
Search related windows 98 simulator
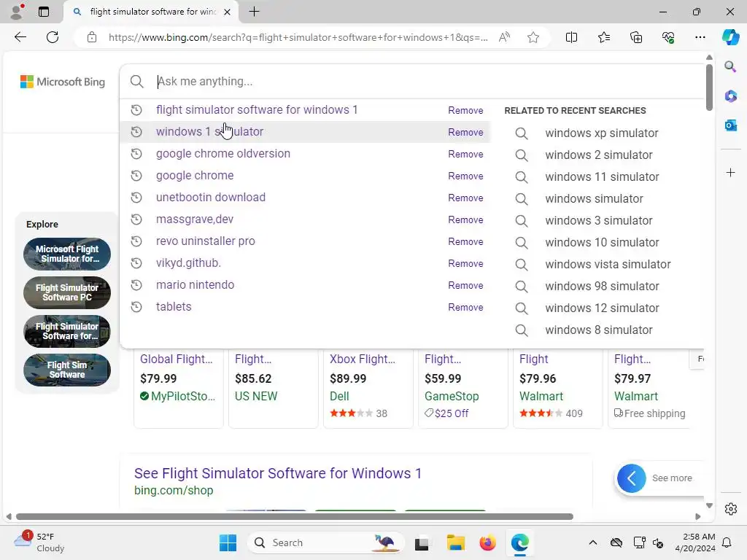(602, 287)
